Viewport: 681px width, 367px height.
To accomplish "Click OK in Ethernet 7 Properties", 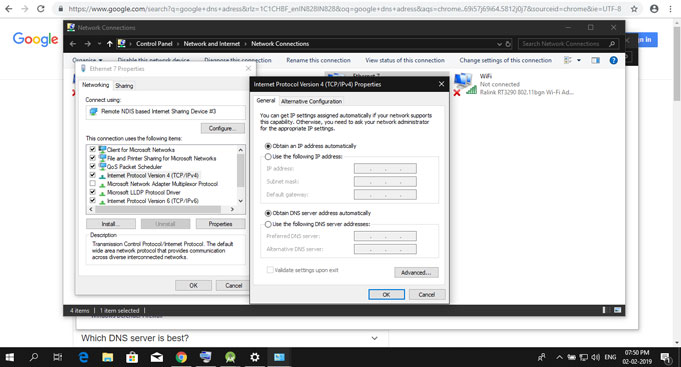I will (x=193, y=285).
